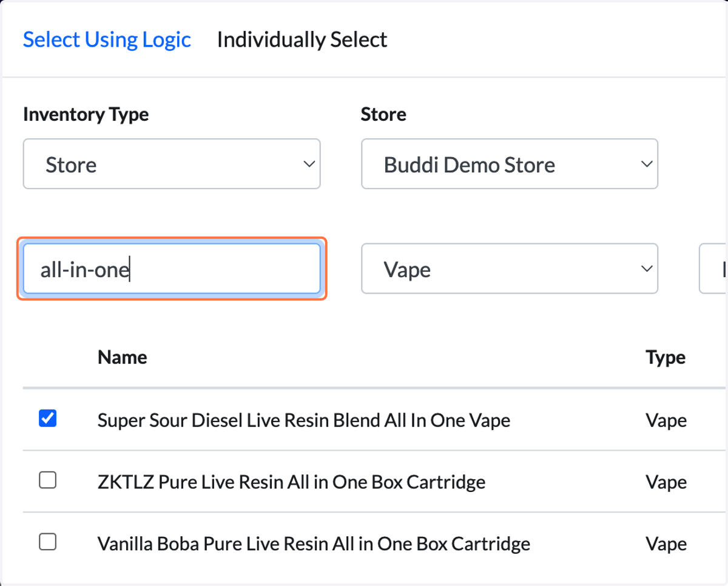Click Vape type cell in ZKTLZ row
This screenshot has height=586, width=728.
pos(666,483)
